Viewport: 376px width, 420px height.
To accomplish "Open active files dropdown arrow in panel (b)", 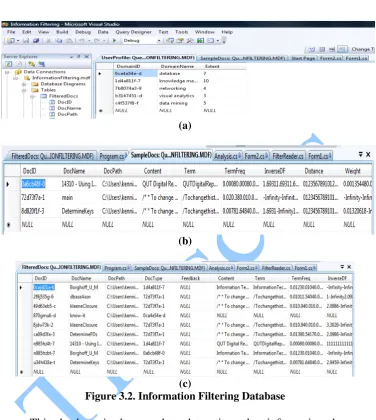I will click(360, 154).
